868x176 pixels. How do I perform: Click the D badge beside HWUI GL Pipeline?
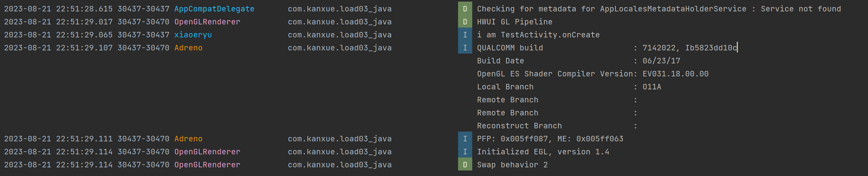[x=465, y=22]
